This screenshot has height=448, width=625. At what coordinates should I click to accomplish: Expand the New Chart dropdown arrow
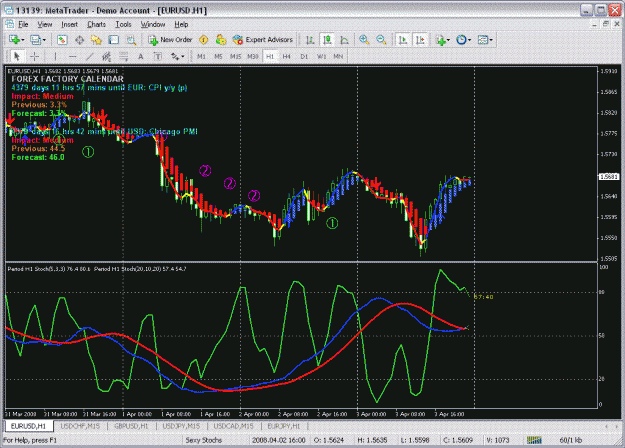(x=23, y=40)
